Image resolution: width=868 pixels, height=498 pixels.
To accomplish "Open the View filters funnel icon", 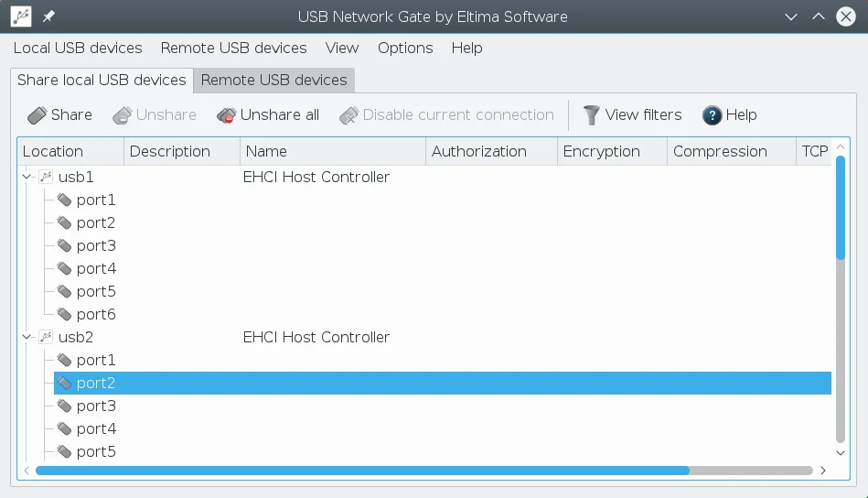I will click(x=592, y=115).
